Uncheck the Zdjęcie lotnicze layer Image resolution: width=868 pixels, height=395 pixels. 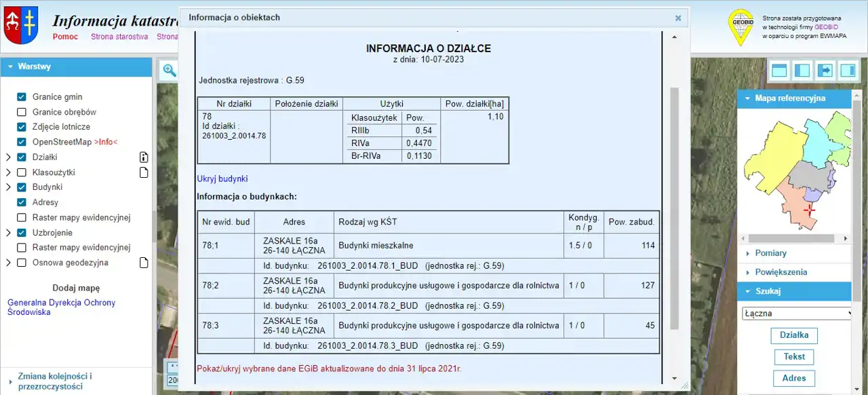pyautogui.click(x=22, y=127)
